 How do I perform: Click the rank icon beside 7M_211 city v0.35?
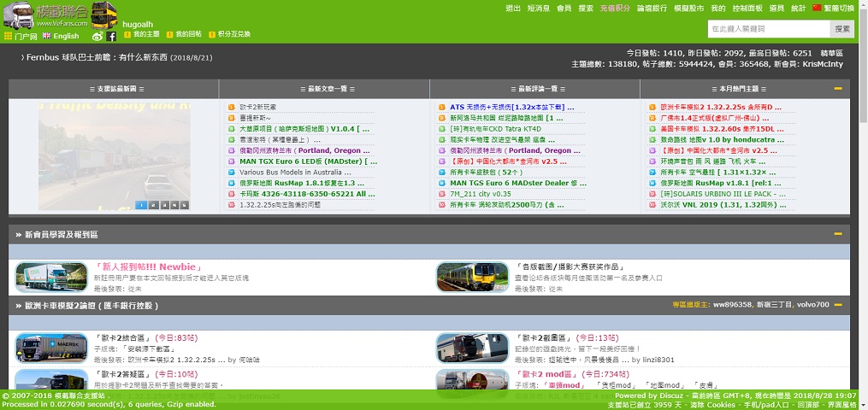[442, 194]
